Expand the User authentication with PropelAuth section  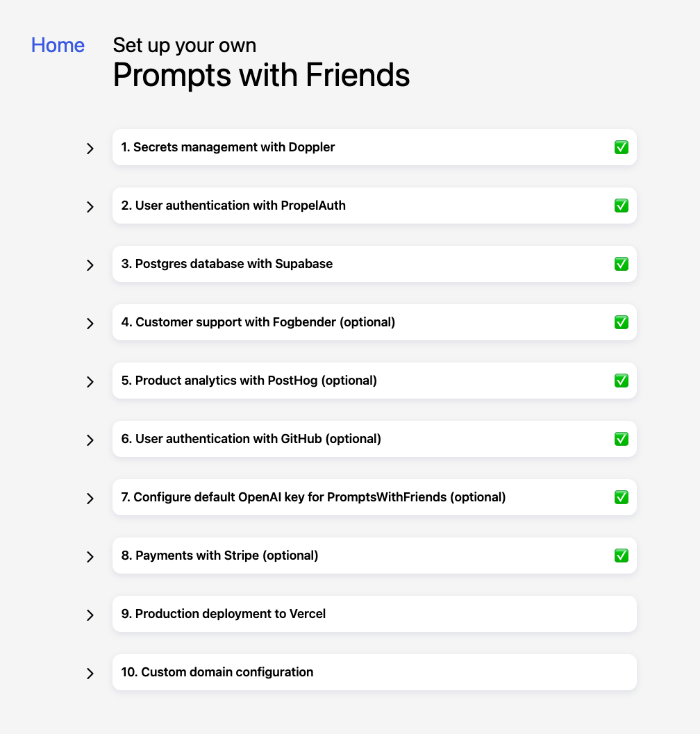coord(90,206)
